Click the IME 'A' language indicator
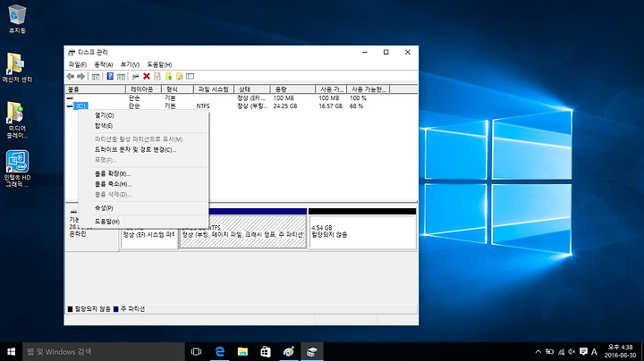The width and height of the screenshot is (644, 361). [x=594, y=351]
